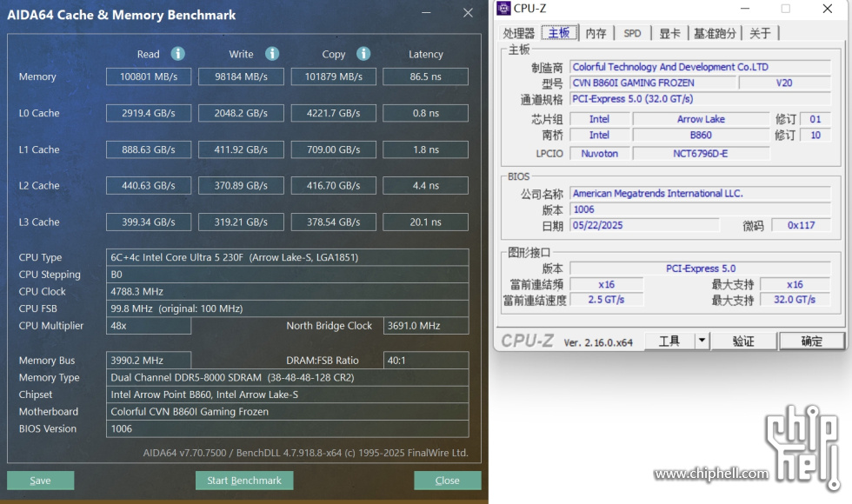852x504 pixels.
Task: Click the L2 Cache Copy value 416.70 GB/s
Action: coord(334,185)
